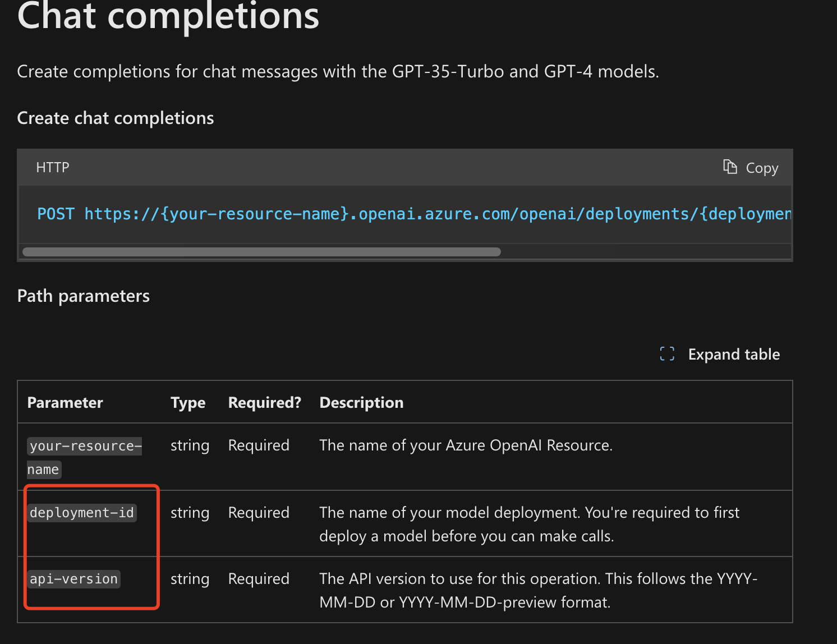Click the POST request URL code line

(x=414, y=214)
